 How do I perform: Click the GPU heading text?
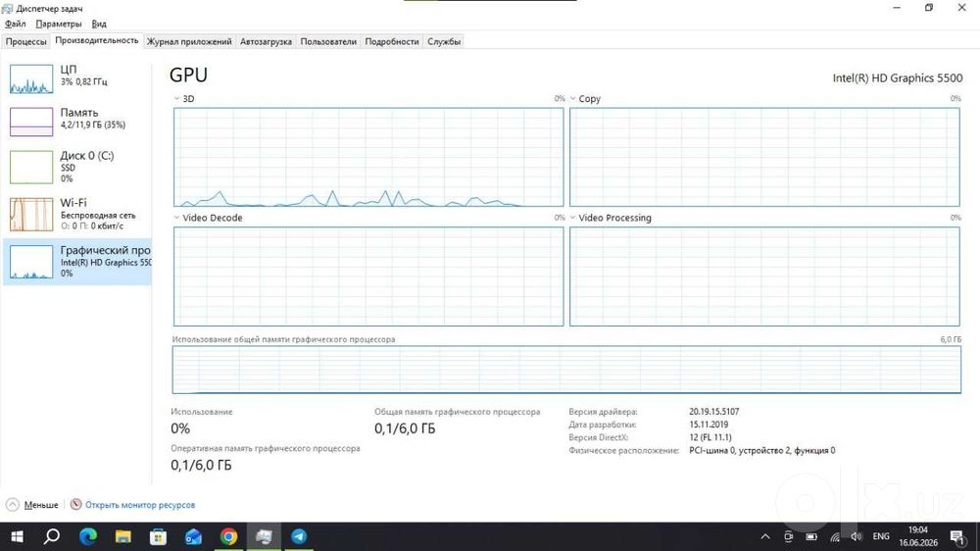pos(189,75)
